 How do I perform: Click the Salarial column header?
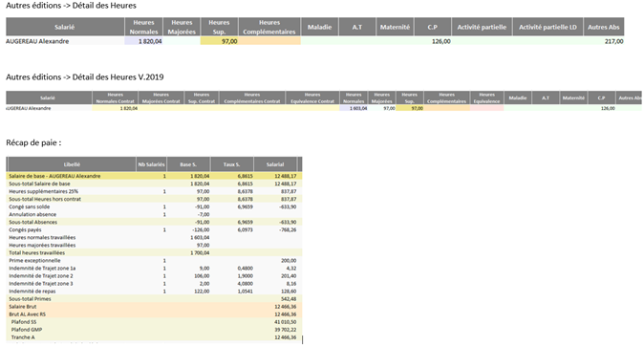(275, 164)
